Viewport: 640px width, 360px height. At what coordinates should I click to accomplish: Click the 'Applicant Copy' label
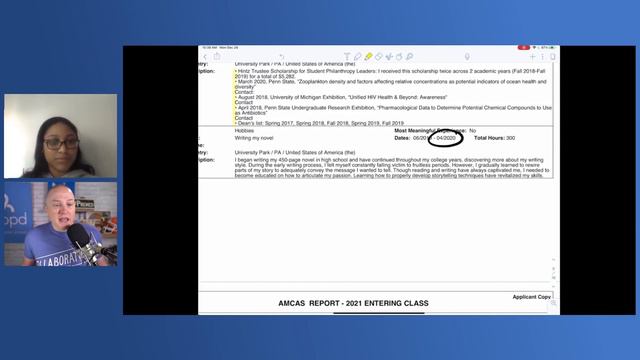point(531,297)
